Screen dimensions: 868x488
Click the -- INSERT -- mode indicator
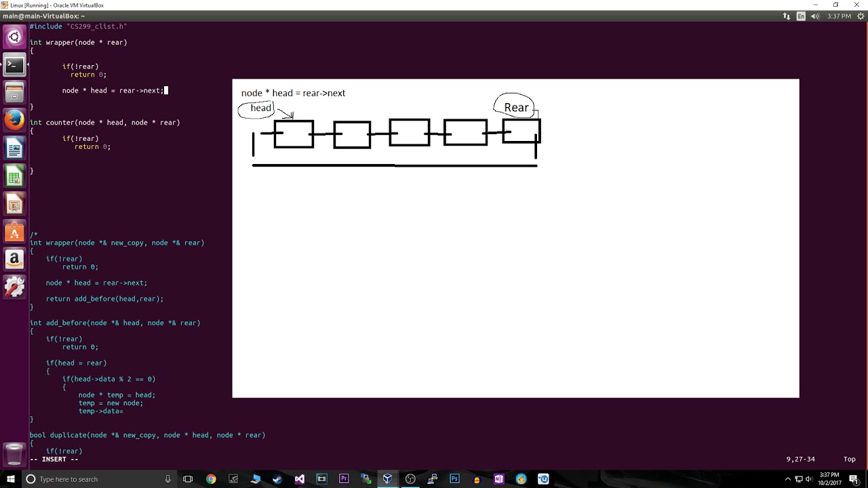(54, 460)
